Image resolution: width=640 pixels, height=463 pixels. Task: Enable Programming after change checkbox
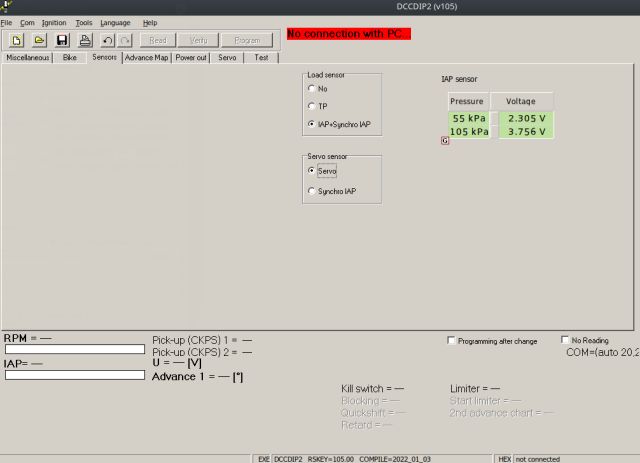pos(452,340)
